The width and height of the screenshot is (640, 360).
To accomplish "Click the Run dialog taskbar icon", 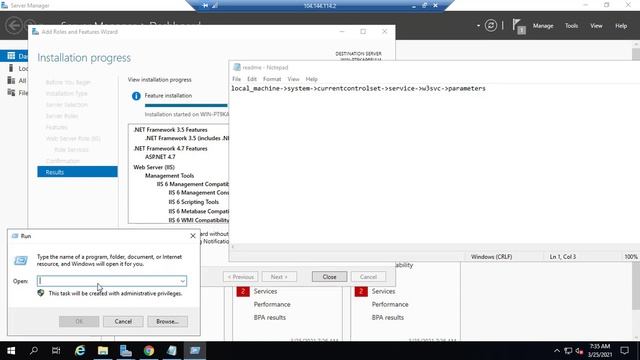I will coord(195,351).
